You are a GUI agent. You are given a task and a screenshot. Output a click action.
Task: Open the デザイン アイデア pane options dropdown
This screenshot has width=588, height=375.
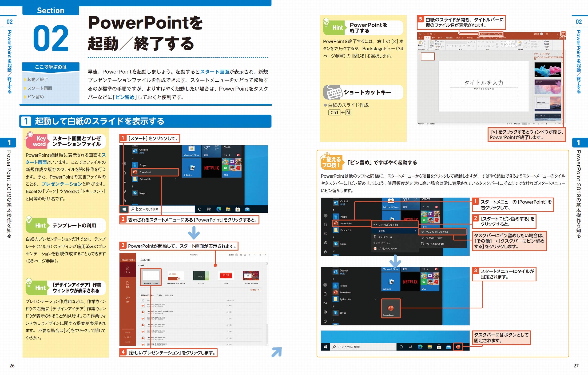(558, 53)
